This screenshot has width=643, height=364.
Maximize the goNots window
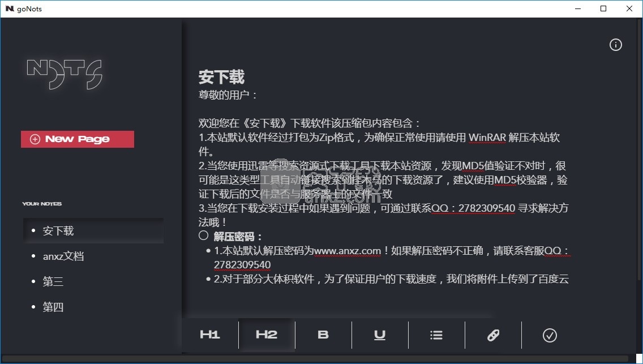[x=603, y=8]
